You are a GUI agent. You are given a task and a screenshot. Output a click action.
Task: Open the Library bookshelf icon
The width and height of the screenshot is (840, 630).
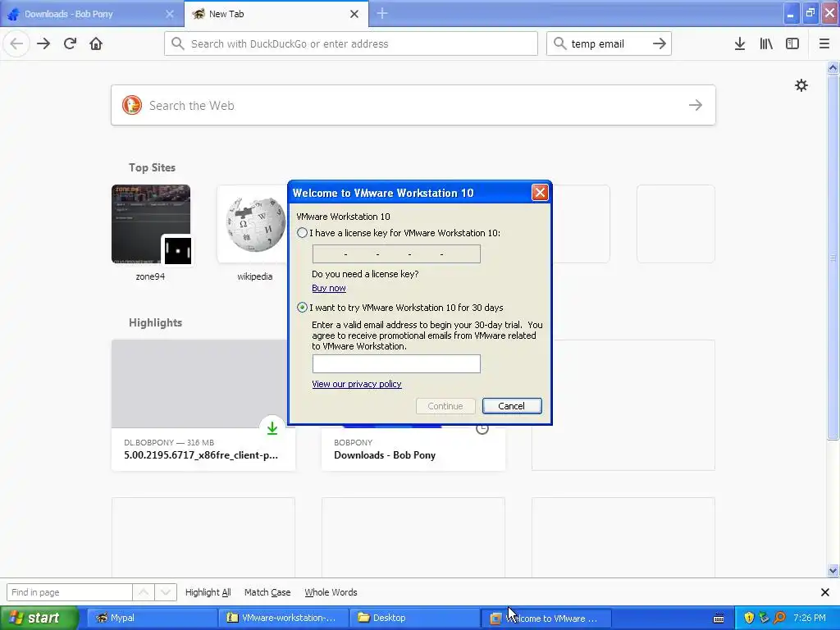click(766, 44)
